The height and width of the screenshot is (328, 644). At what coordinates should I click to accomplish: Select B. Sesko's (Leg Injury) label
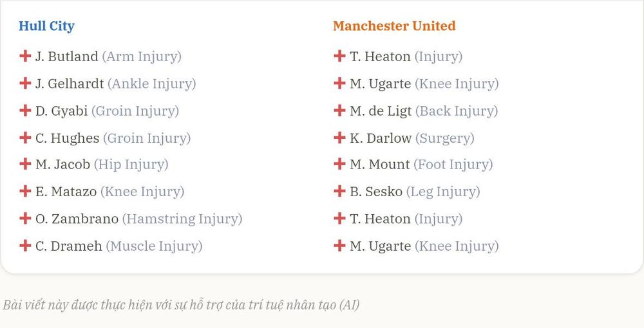pos(443,192)
